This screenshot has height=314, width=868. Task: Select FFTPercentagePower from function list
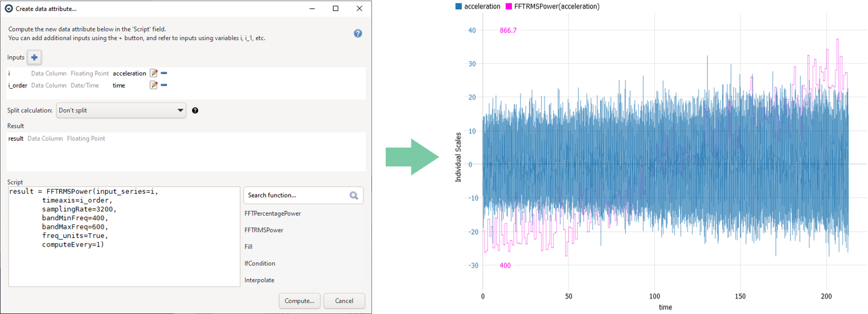(x=273, y=213)
